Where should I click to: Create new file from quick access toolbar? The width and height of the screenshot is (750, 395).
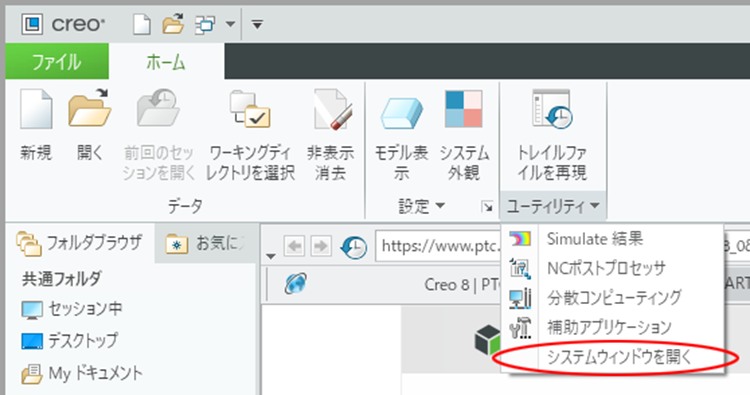pos(142,24)
